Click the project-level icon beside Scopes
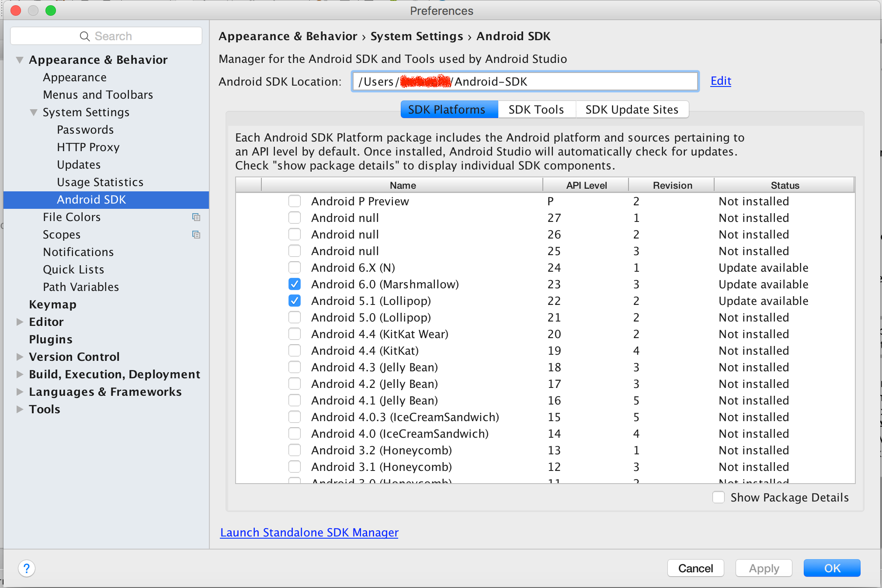The width and height of the screenshot is (882, 588). click(x=196, y=235)
